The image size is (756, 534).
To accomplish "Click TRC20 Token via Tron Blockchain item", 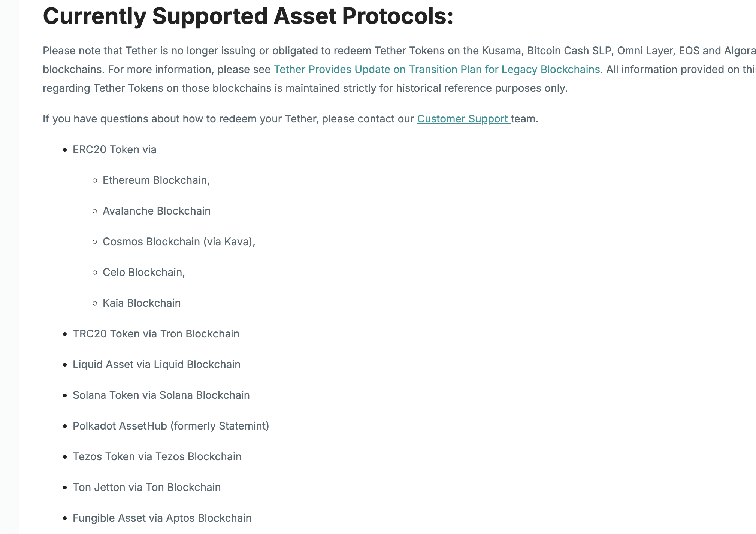I will (156, 334).
